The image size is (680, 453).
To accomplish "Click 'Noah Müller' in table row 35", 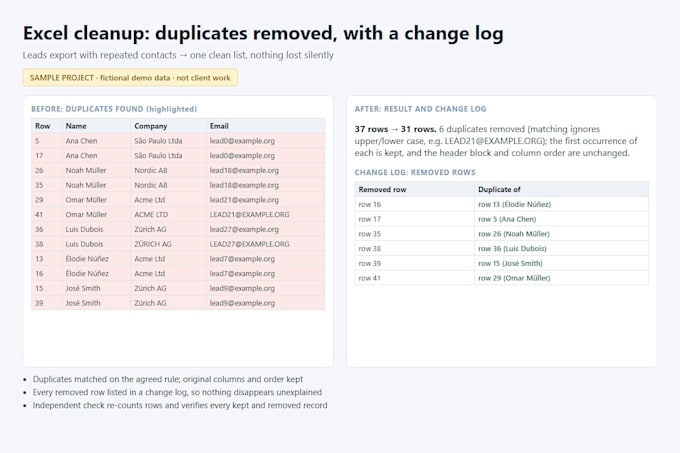I will click(86, 185).
